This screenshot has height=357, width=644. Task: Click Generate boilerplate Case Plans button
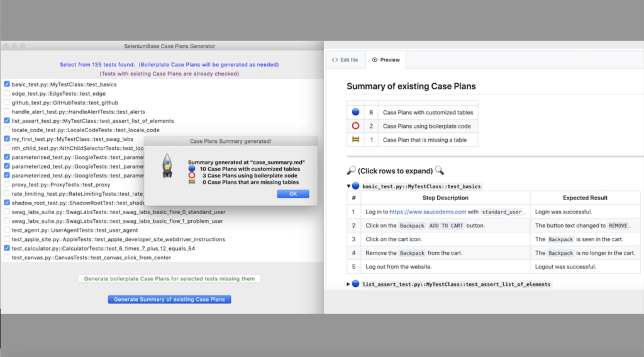pyautogui.click(x=169, y=278)
